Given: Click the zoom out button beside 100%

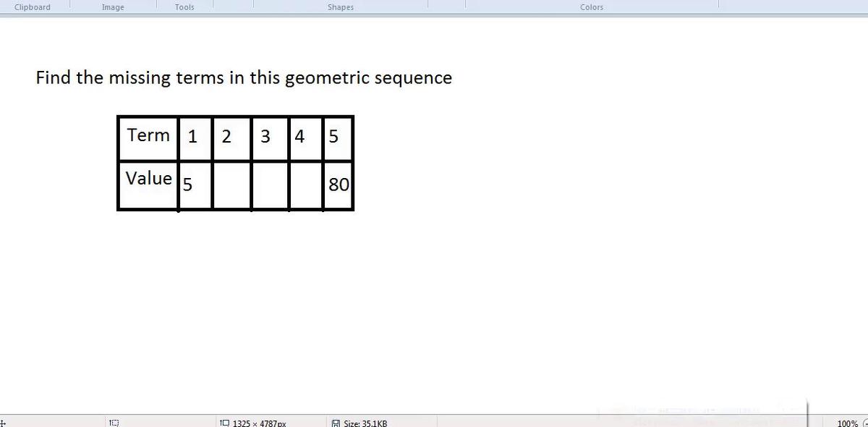Looking at the screenshot, I should tap(864, 423).
